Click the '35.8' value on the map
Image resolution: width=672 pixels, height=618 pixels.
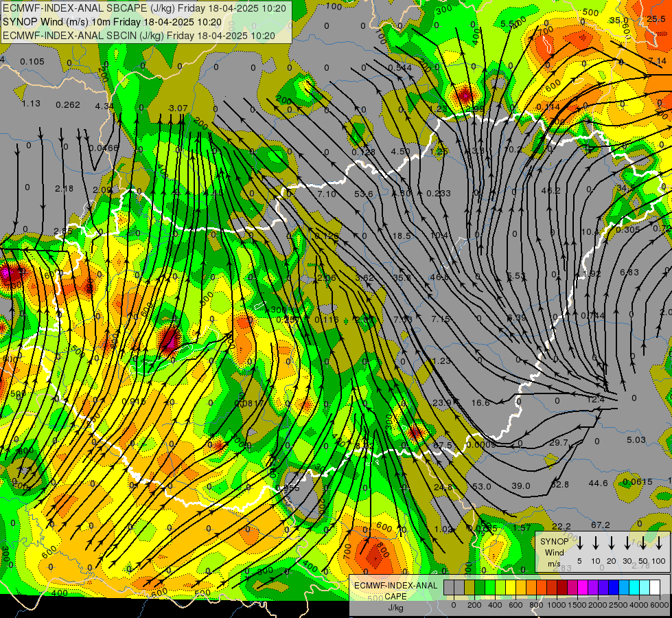point(402,277)
